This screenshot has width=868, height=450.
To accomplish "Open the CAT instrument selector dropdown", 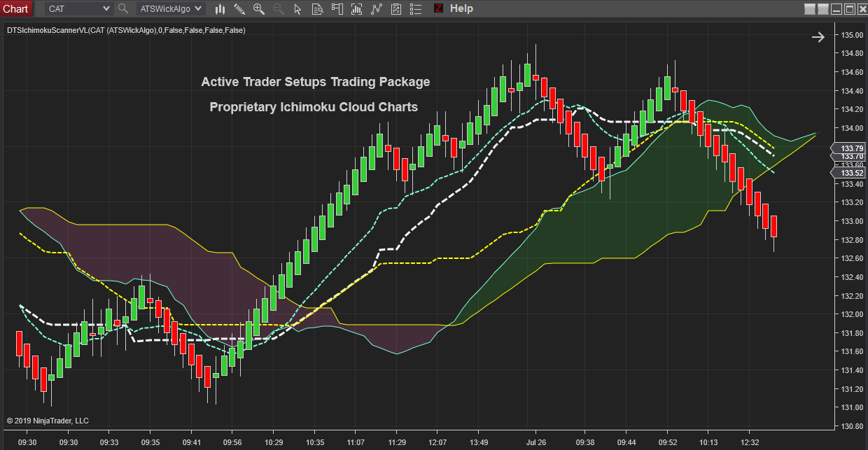I will tap(78, 8).
